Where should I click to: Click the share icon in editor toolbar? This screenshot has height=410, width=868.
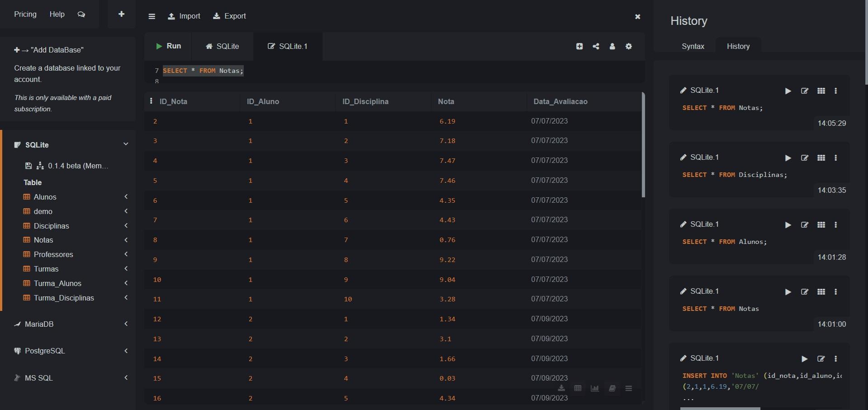point(596,46)
